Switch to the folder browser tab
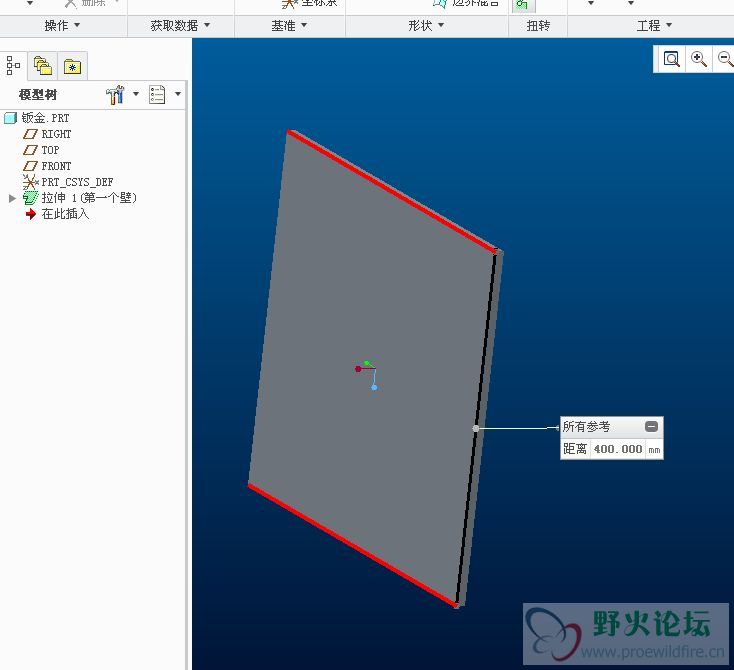The width and height of the screenshot is (734, 670). [x=43, y=66]
